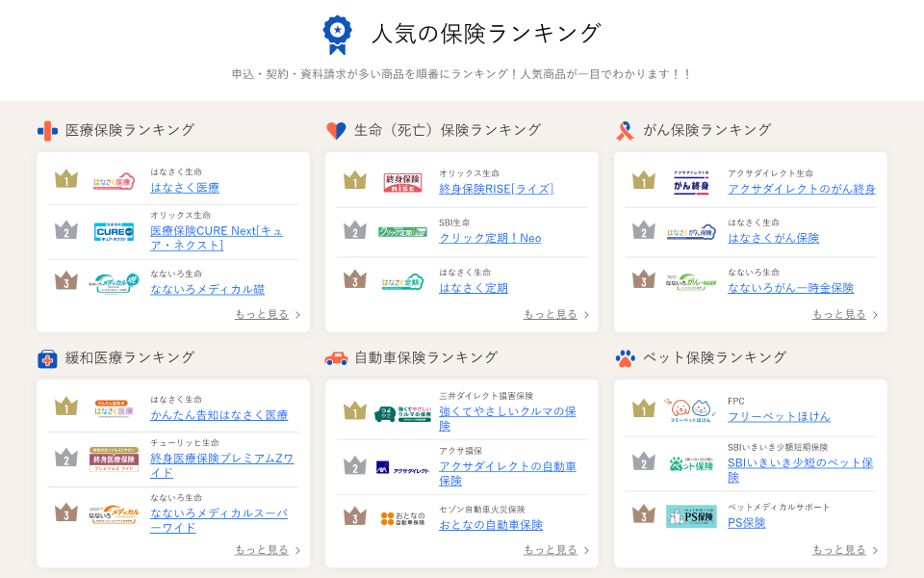924x578 pixels.
Task: Expand もっと見る in medical insurance ranking
Action: pos(267,314)
